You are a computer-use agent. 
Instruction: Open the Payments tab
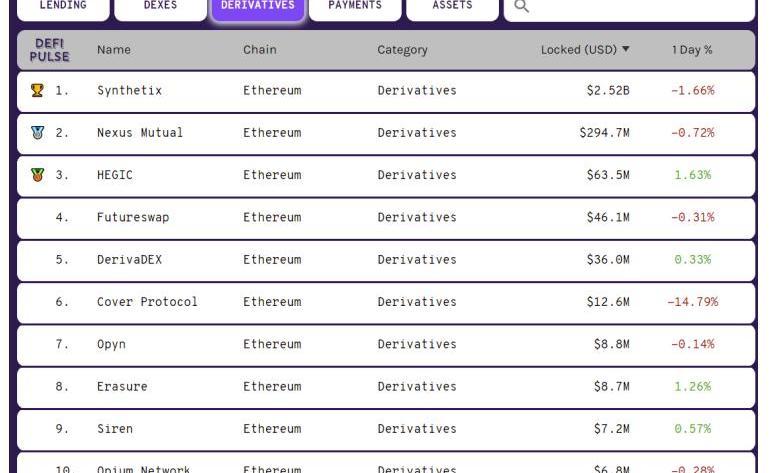coord(355,6)
